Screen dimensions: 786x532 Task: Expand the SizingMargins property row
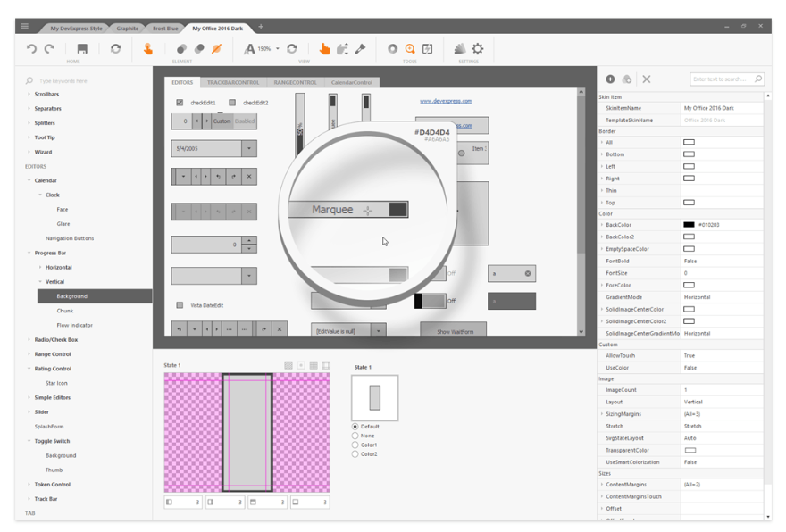[602, 414]
